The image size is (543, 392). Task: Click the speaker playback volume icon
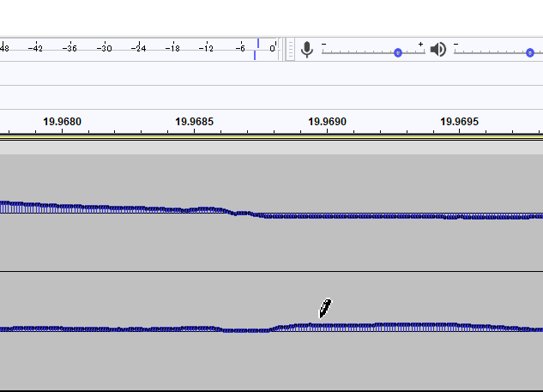click(438, 49)
